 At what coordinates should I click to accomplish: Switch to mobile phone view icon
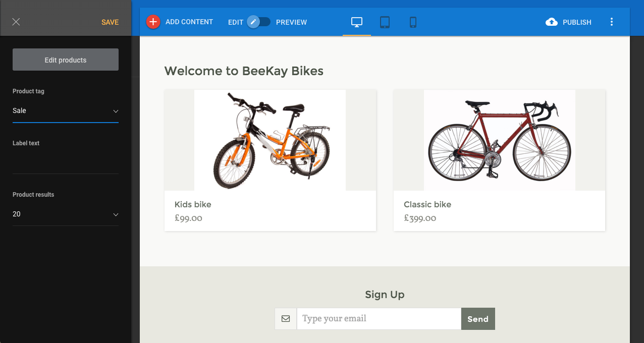(413, 22)
